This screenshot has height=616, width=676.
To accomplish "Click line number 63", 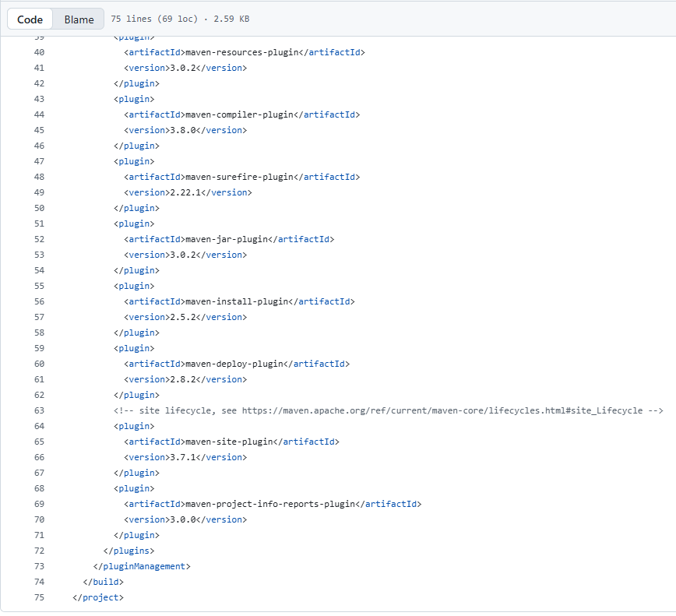I will 39,410.
